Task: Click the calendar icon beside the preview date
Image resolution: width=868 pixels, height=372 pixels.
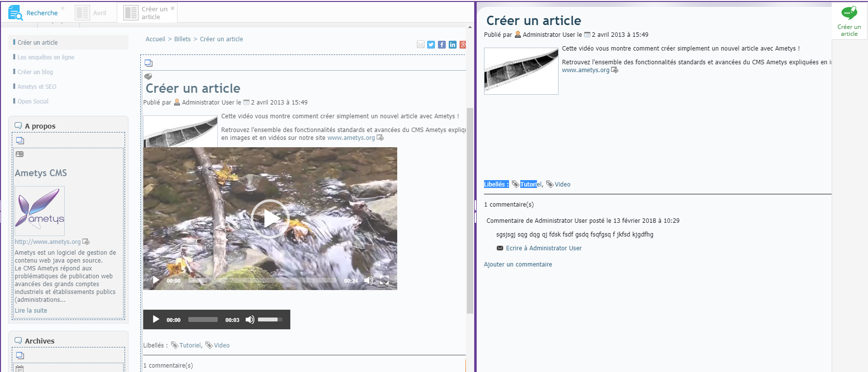Action: pyautogui.click(x=587, y=35)
